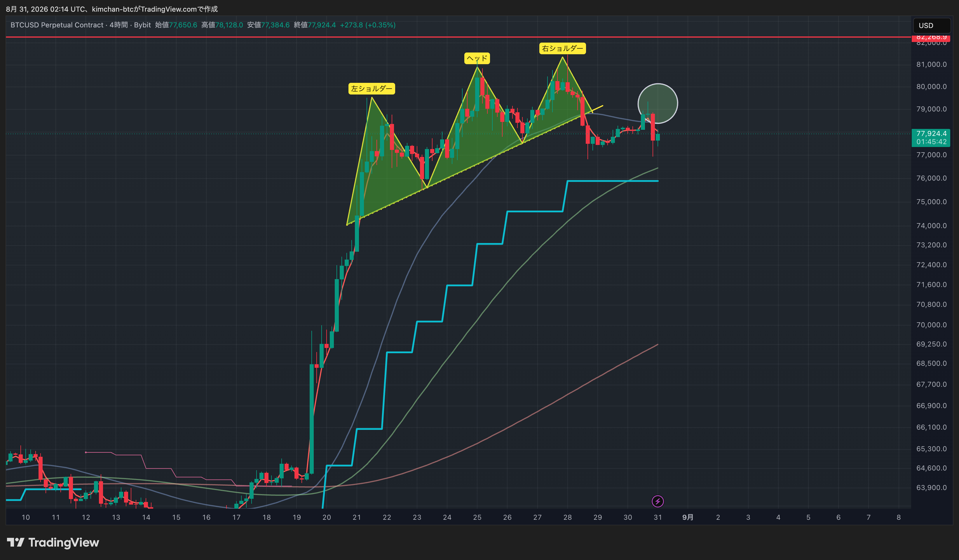Click the 安値 77,384.6 low value
The image size is (959, 560).
coord(268,25)
